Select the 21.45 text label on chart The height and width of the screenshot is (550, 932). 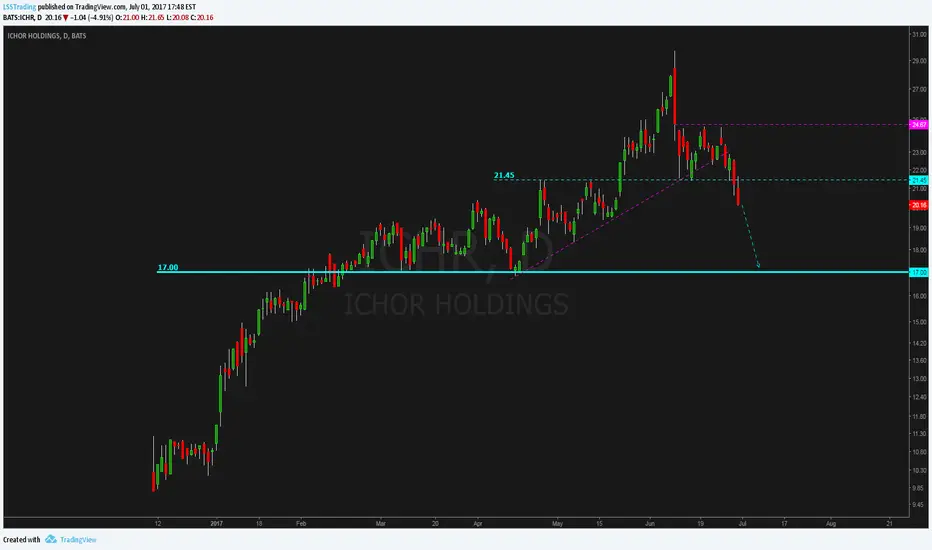click(504, 175)
